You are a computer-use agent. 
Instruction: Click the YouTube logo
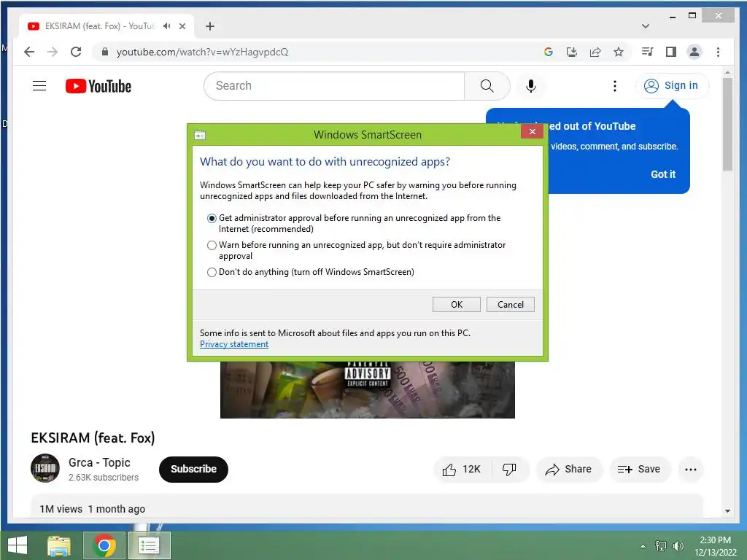click(98, 86)
